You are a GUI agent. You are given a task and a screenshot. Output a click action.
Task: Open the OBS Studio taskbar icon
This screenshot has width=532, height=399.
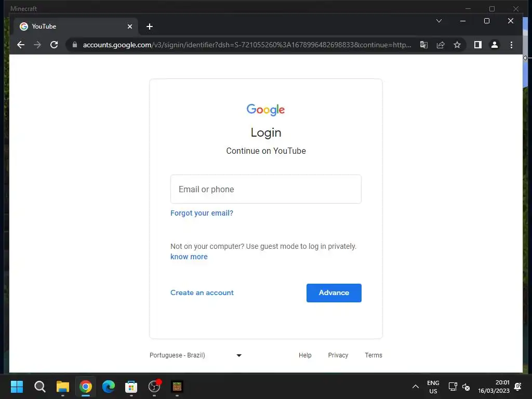pos(154,387)
